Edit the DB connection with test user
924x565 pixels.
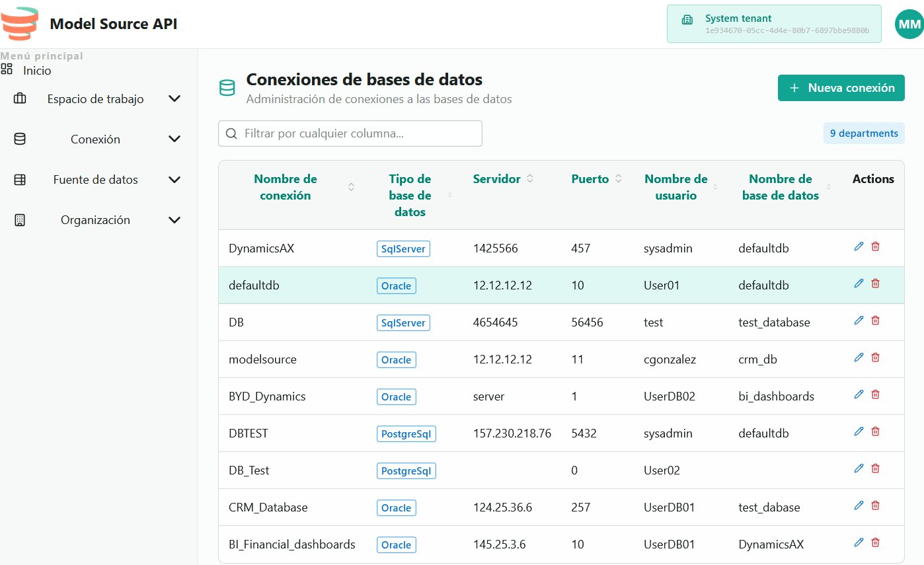859,320
